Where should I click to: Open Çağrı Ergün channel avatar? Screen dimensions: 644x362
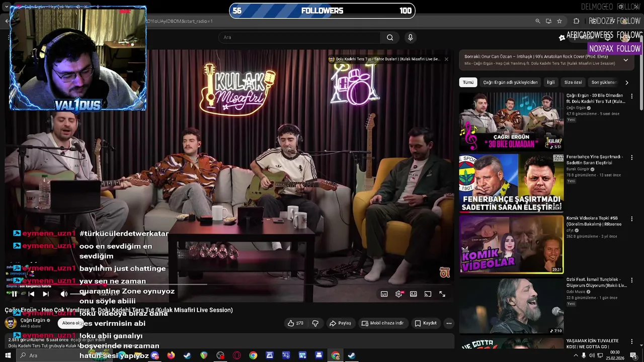point(11,323)
